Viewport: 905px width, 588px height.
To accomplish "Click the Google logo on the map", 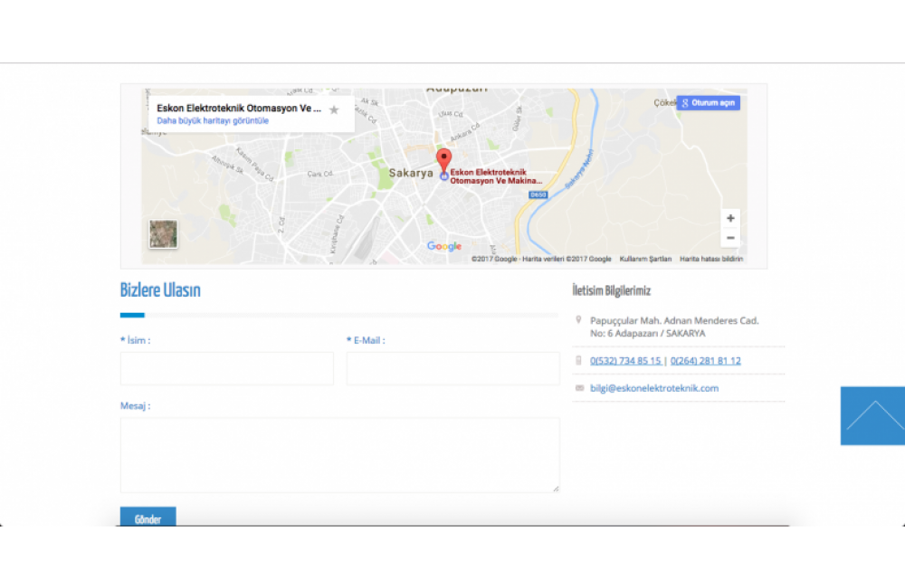I will click(x=444, y=246).
